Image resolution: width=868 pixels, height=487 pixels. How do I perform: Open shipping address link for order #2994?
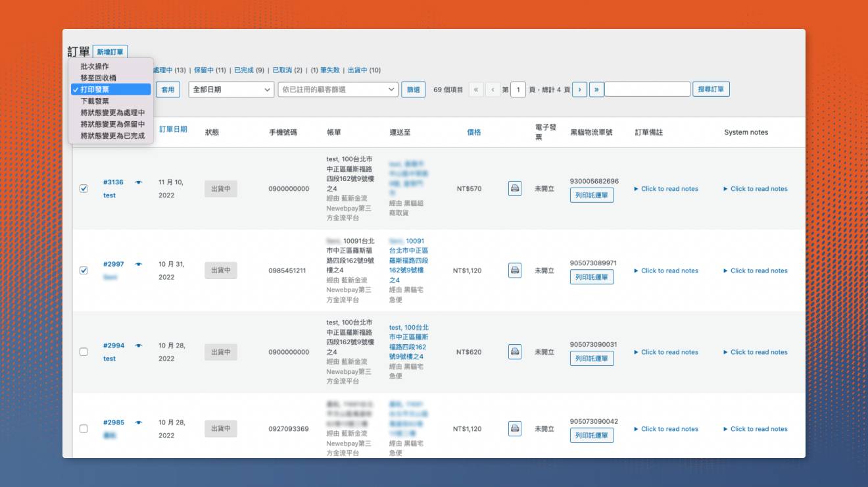(408, 342)
